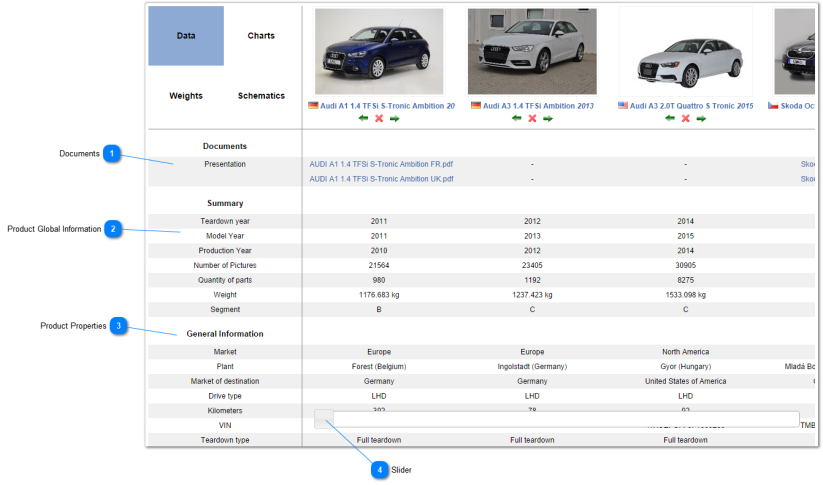Move Audi A1 column right with green arrow

pyautogui.click(x=395, y=119)
